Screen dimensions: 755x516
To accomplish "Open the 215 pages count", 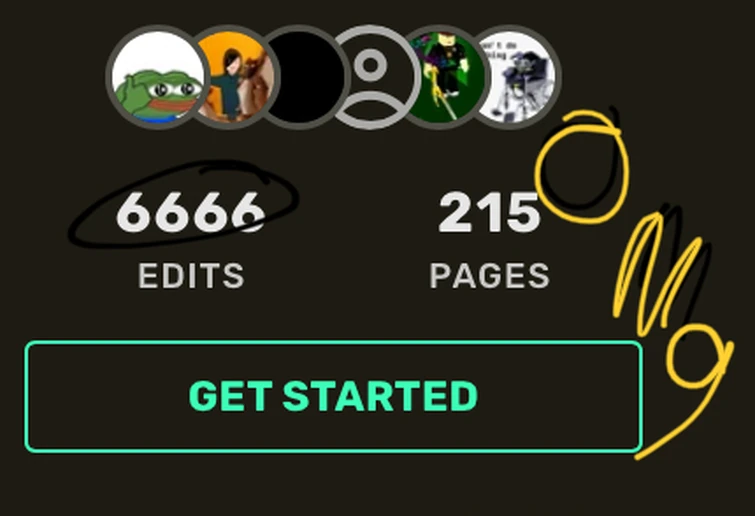I will coord(489,212).
